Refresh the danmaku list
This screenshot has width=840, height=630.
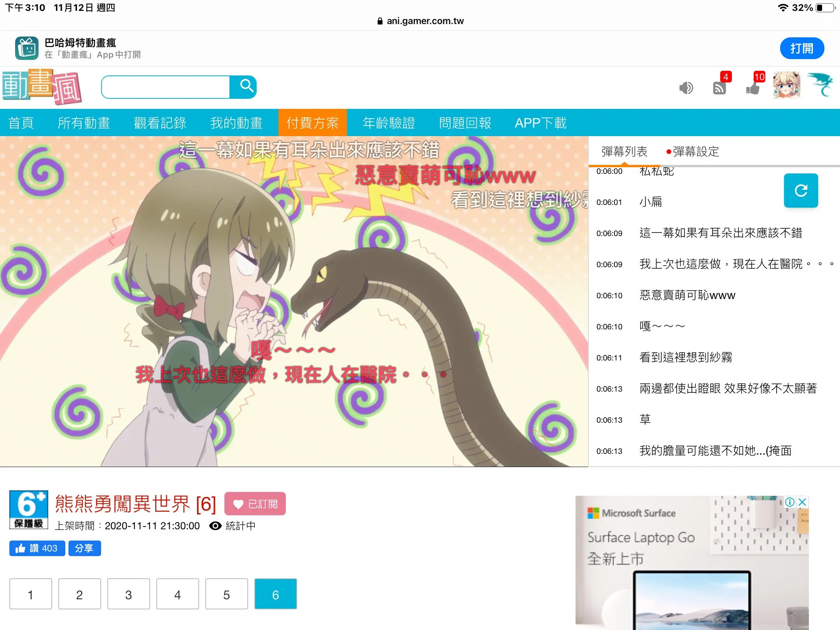click(801, 191)
